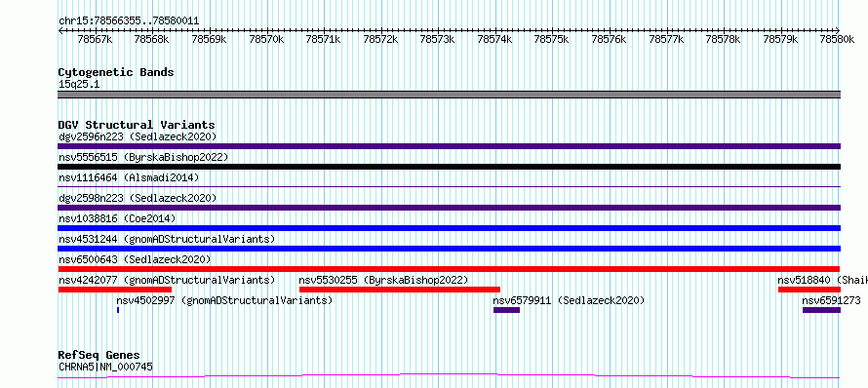Click the 78577k ruler tick label

666,39
